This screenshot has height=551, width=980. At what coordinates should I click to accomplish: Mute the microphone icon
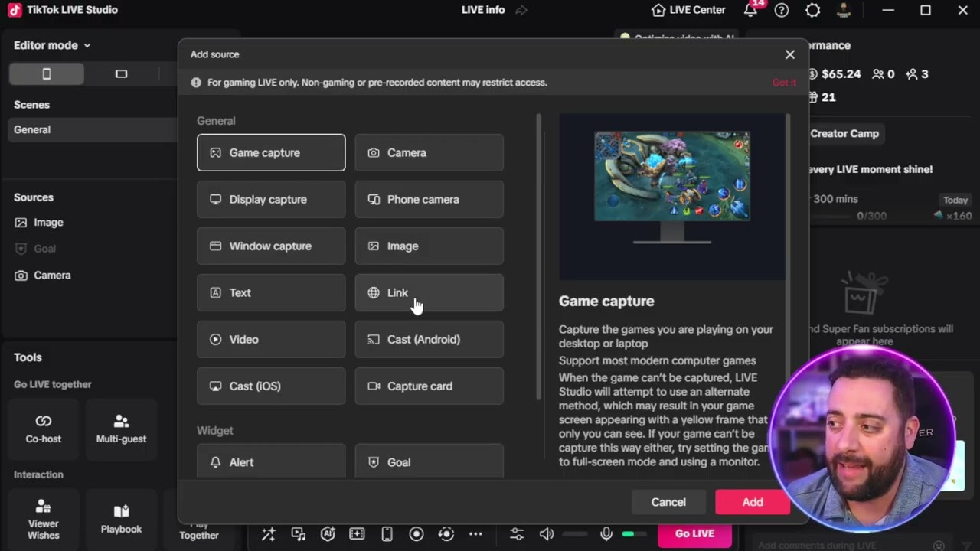(606, 534)
